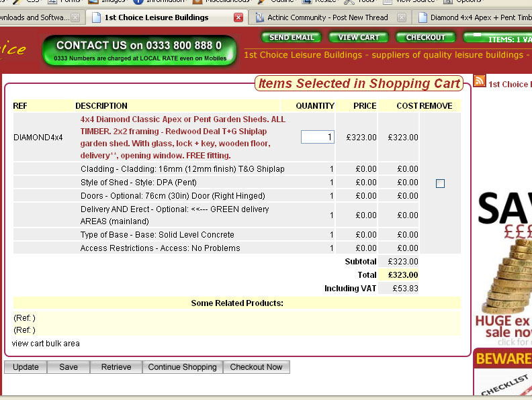Click the gold coins sale banner image
The height and width of the screenshot is (400, 532).
(504, 268)
